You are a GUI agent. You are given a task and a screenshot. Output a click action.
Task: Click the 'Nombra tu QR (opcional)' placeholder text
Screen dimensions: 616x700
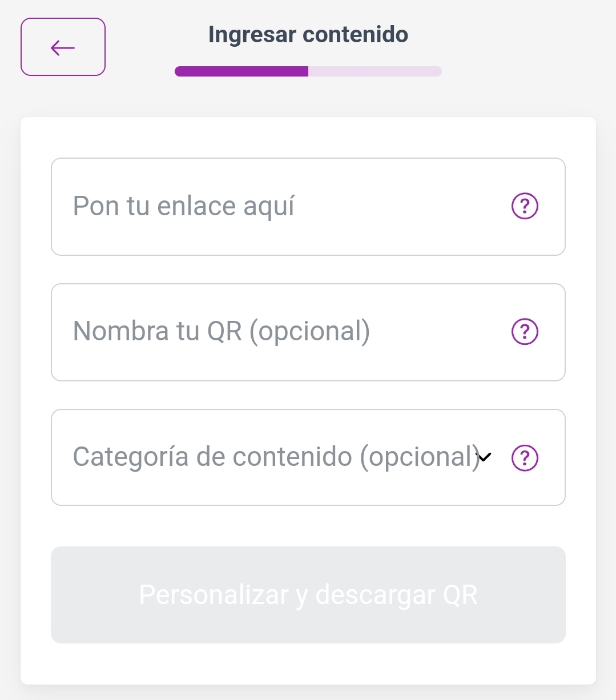click(222, 331)
